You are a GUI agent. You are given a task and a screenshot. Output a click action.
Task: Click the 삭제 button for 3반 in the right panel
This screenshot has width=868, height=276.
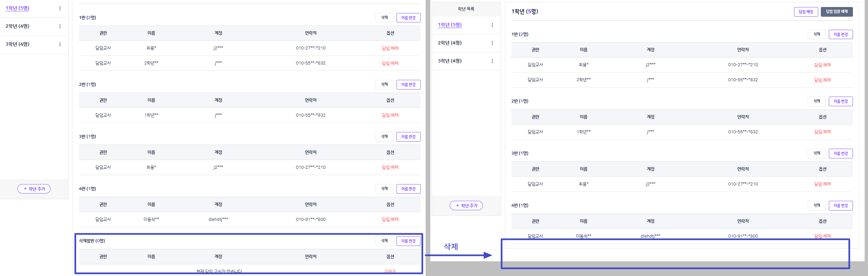817,153
